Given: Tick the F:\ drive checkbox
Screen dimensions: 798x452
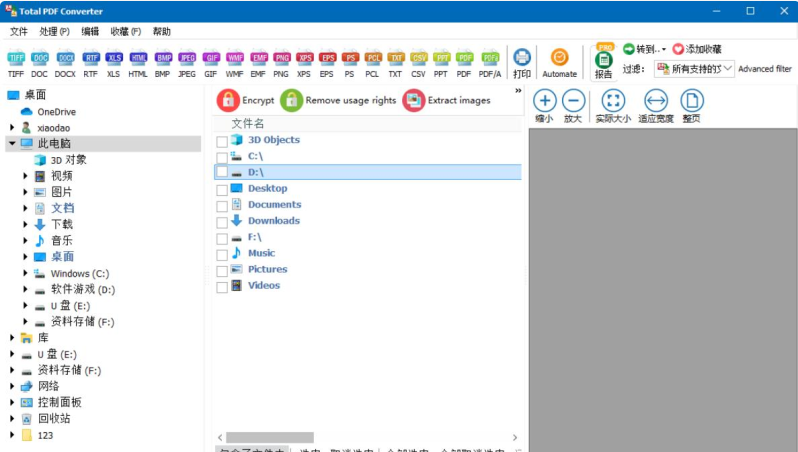Looking at the screenshot, I should point(222,239).
